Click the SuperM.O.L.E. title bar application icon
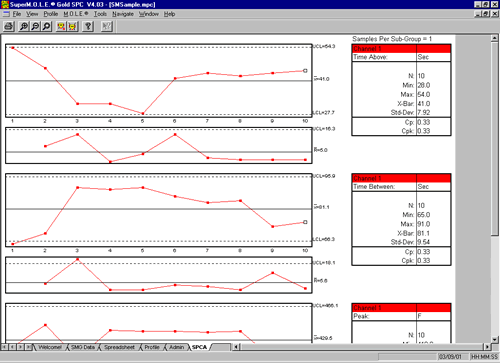 click(x=5, y=4)
